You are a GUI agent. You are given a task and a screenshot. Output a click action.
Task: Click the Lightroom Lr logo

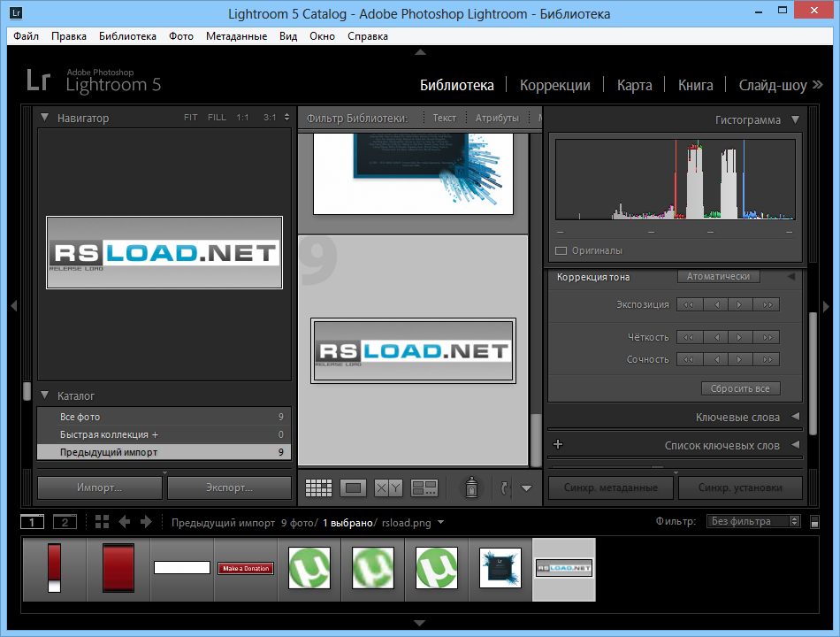(x=39, y=80)
